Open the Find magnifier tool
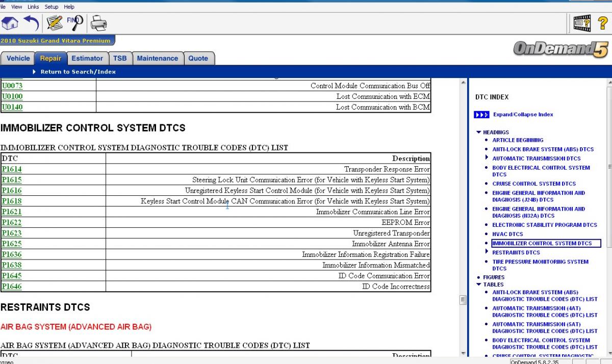Viewport: 612px width, 364px height. click(x=75, y=22)
